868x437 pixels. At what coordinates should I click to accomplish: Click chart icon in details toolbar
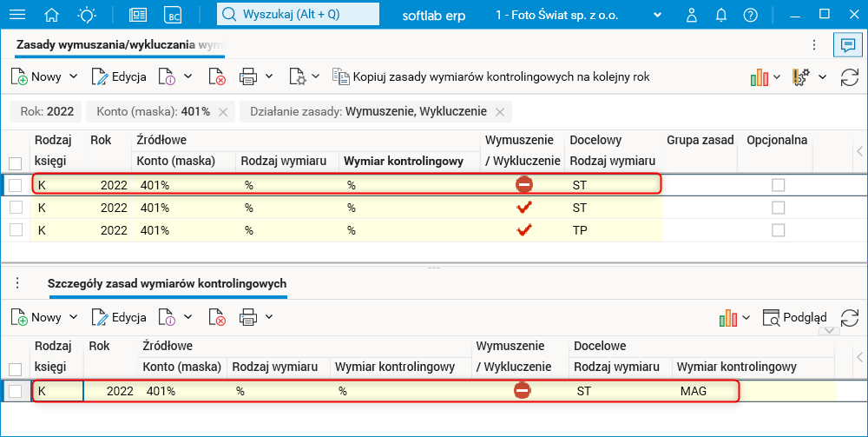click(728, 317)
